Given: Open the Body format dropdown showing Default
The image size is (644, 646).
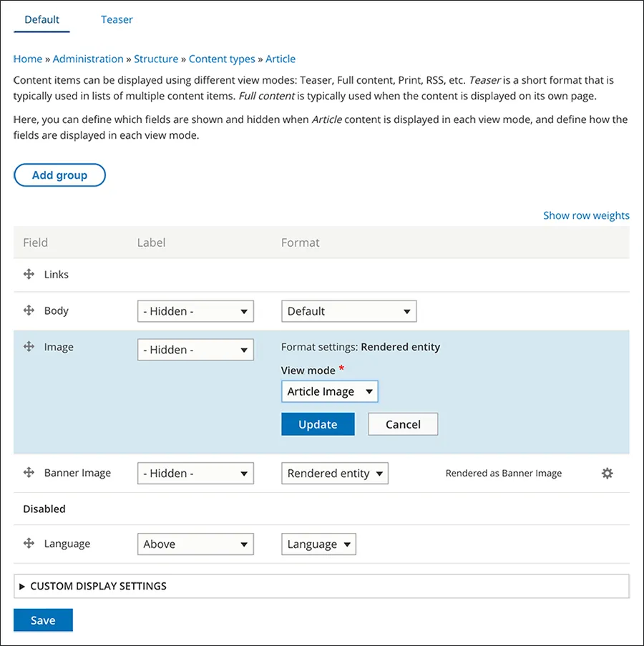Looking at the screenshot, I should [x=348, y=310].
